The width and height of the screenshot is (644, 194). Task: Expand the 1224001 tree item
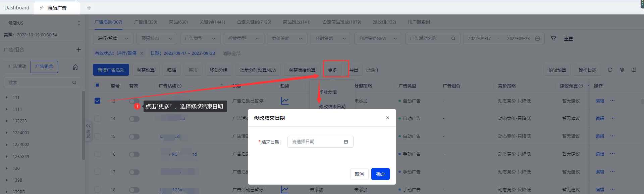pos(6,132)
